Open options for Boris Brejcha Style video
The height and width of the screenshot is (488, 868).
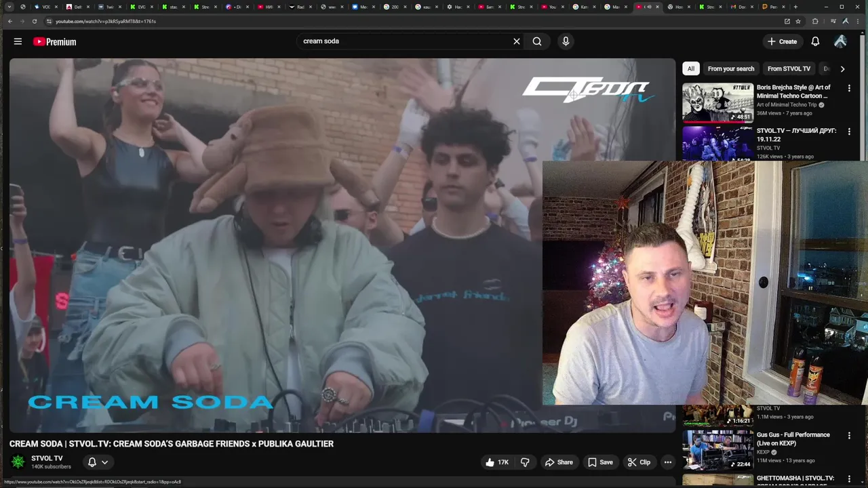[x=849, y=88]
